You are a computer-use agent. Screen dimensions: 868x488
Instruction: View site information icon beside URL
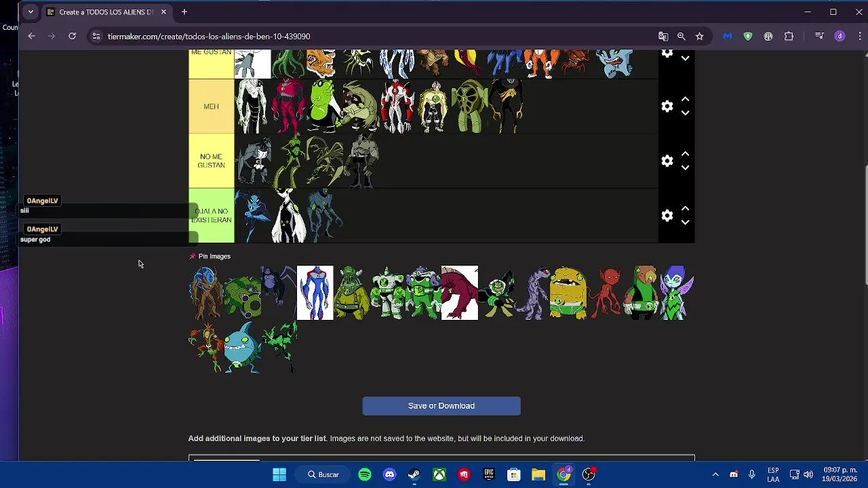click(x=96, y=36)
